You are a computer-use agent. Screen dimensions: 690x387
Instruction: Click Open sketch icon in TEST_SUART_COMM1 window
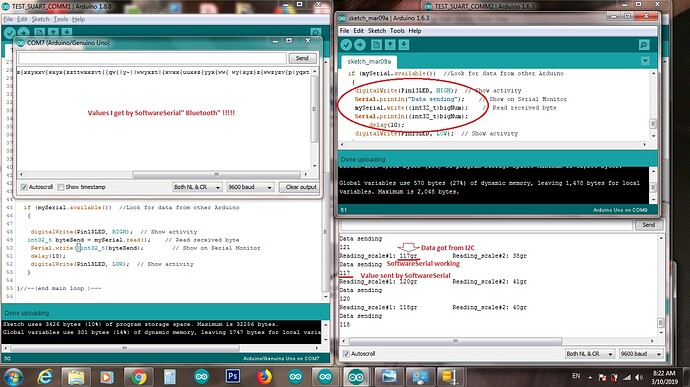(x=53, y=32)
